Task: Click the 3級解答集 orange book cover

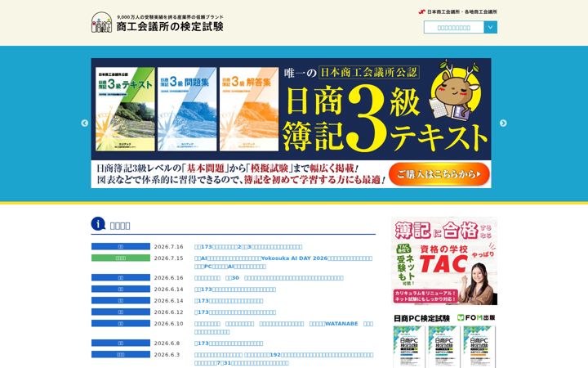Action: tap(249, 110)
